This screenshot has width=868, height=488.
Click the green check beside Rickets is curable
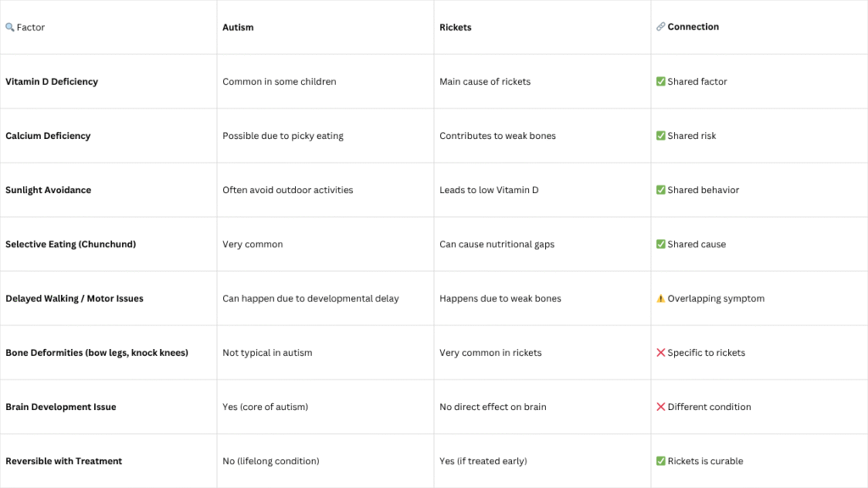tap(660, 461)
